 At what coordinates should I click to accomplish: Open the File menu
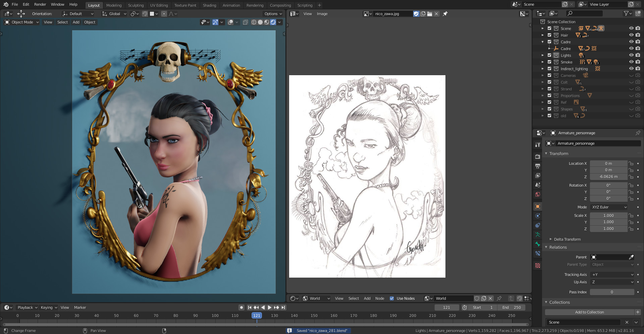15,4
